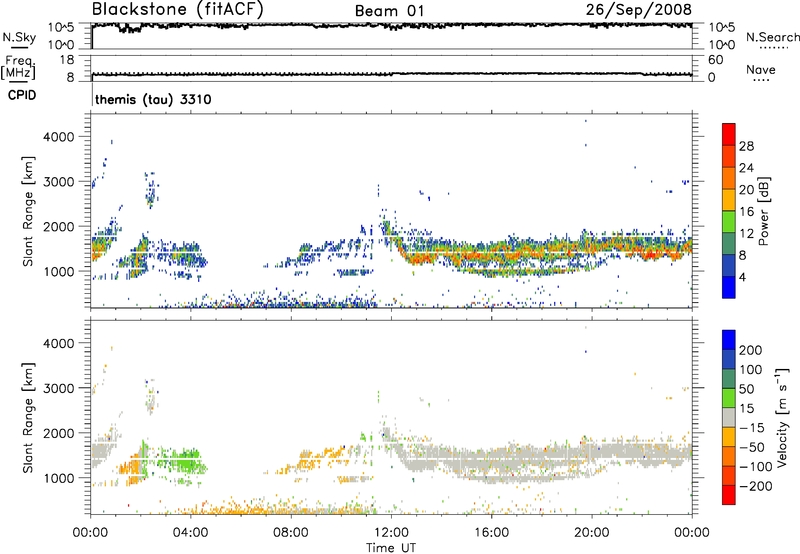The height and width of the screenshot is (554, 800).
Task: Click the '60' Nave axis tick label
Action: tap(715, 60)
